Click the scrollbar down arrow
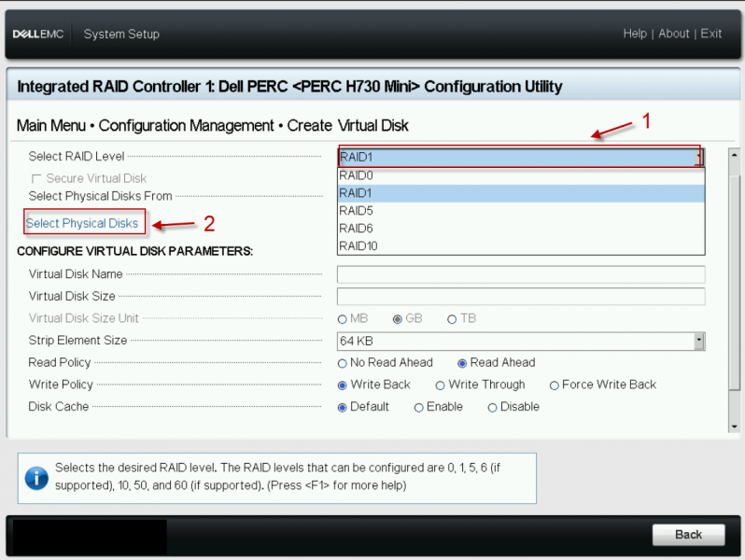This screenshot has width=745, height=560. [734, 426]
